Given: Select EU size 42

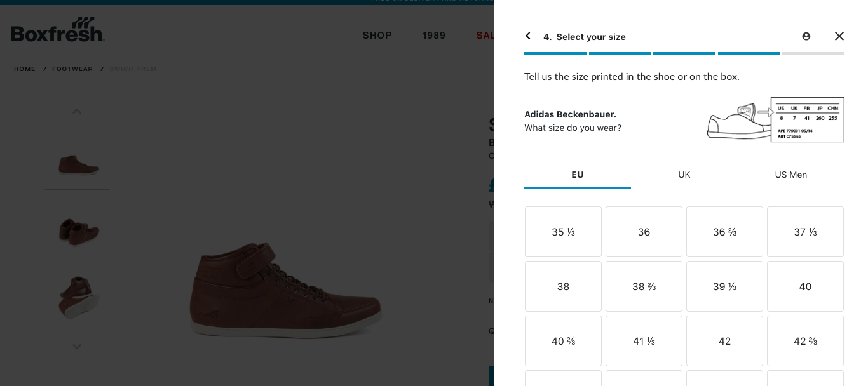Looking at the screenshot, I should [724, 341].
